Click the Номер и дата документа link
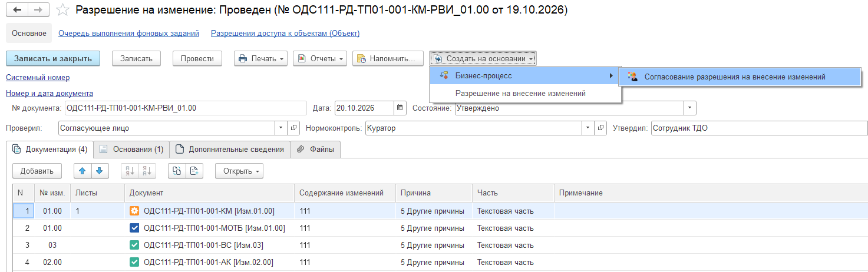868x272 pixels. pos(49,93)
